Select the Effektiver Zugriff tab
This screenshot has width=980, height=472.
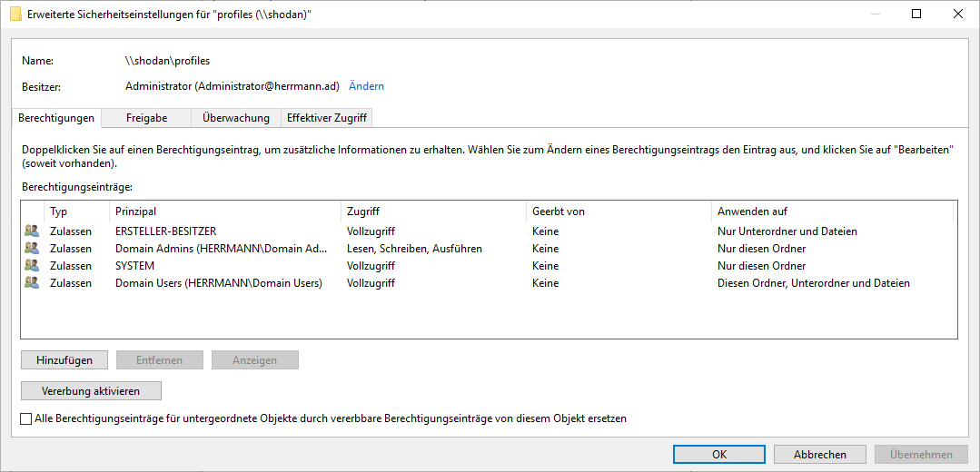tap(326, 118)
